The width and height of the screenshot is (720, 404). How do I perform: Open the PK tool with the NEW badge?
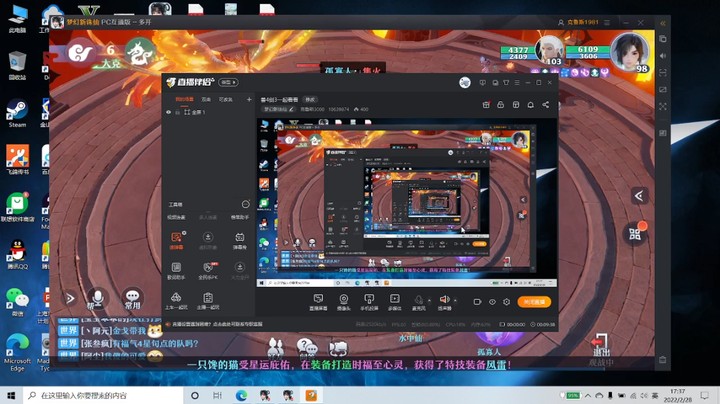[208, 270]
